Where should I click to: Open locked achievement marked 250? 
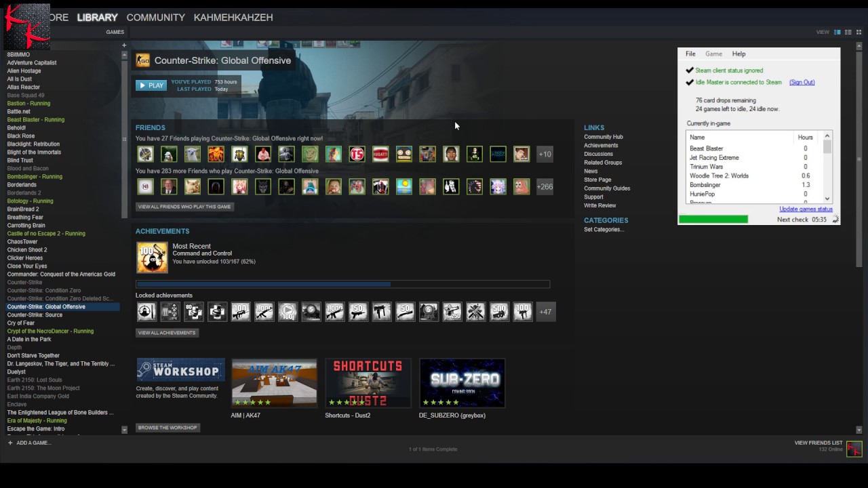coord(452,312)
